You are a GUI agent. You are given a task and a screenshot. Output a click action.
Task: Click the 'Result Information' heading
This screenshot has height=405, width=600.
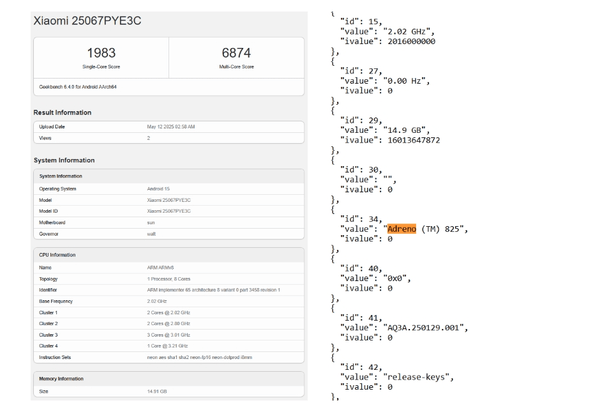click(x=62, y=113)
